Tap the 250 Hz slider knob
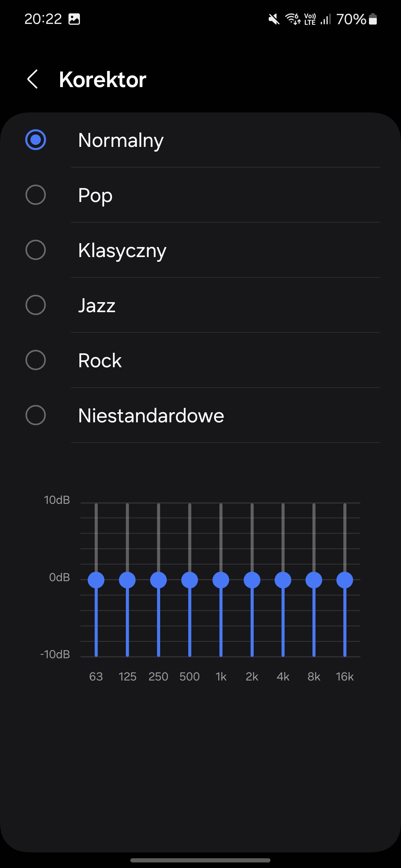 (158, 580)
